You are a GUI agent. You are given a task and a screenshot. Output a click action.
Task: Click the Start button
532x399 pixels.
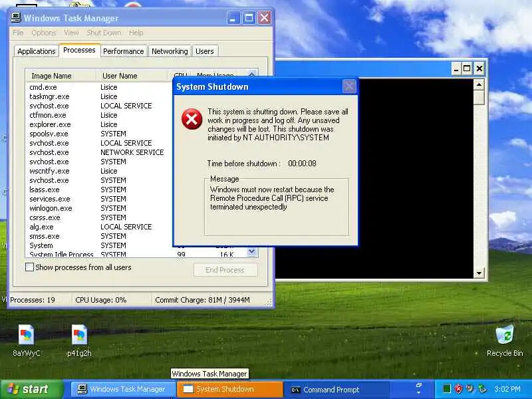tap(31, 389)
